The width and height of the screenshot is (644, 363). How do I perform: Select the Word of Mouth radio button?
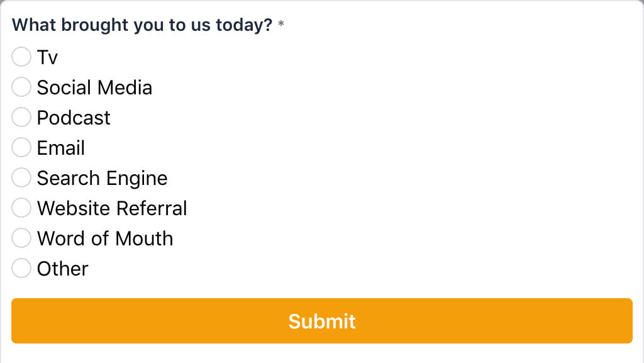pos(21,238)
